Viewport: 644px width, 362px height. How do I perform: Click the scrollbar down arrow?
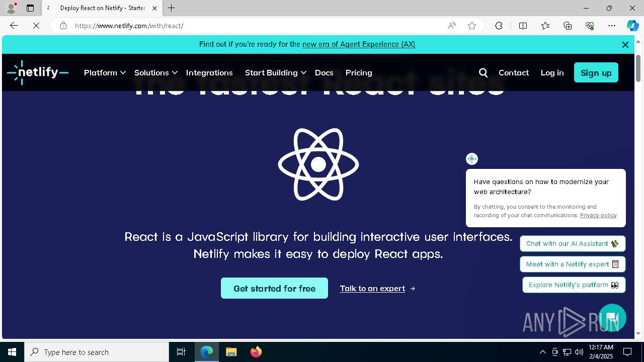point(638,334)
